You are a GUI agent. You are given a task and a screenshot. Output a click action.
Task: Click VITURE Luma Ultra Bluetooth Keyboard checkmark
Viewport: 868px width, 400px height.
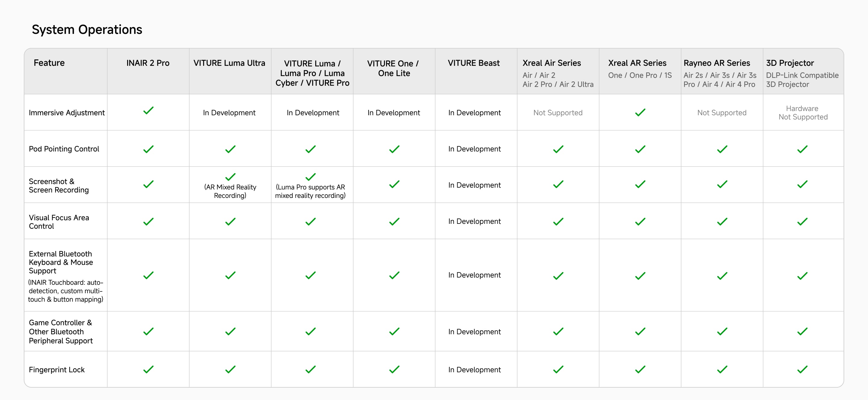(230, 275)
